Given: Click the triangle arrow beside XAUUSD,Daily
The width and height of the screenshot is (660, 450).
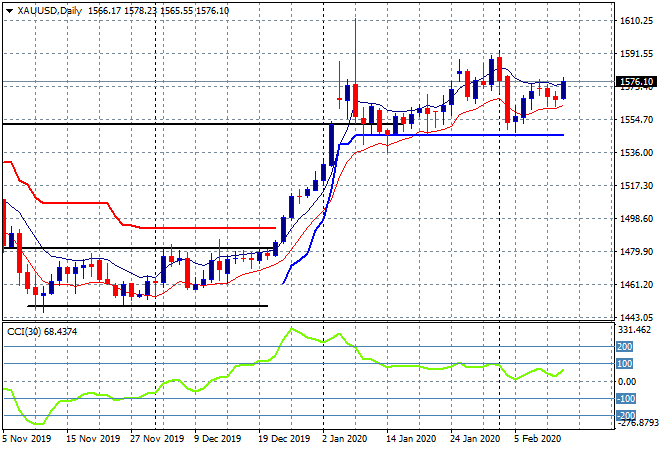Looking at the screenshot, I should [9, 11].
